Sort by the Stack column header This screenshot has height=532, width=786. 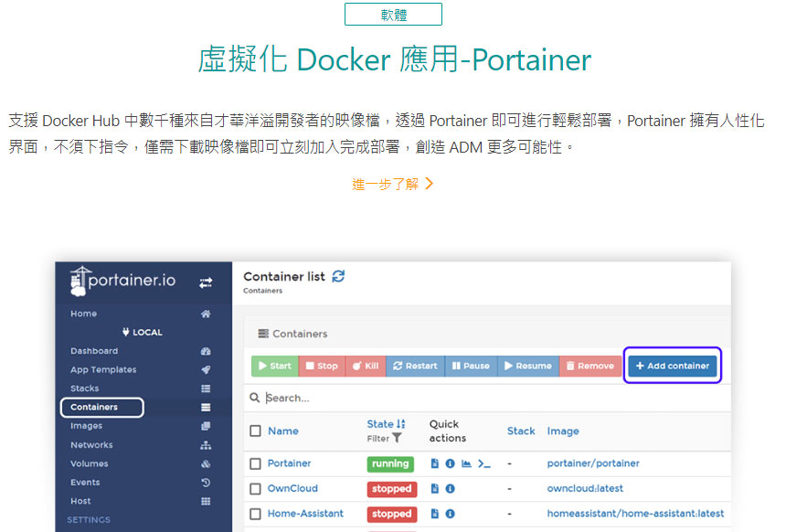[521, 431]
